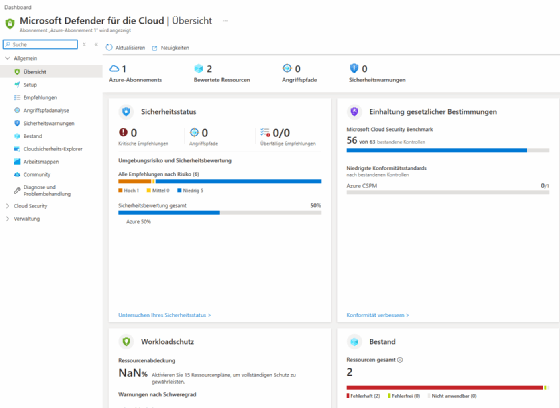Click the Azure-Abonnements cloud icon

[114, 68]
